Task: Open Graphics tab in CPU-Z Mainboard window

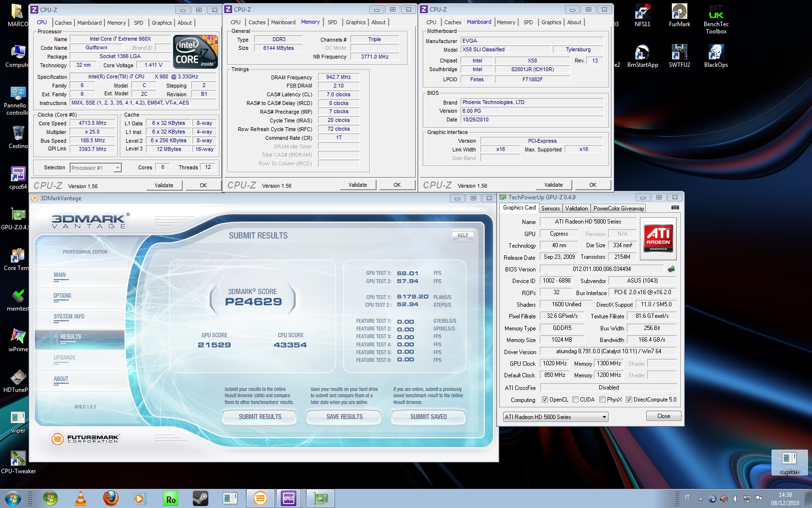Action: click(551, 22)
